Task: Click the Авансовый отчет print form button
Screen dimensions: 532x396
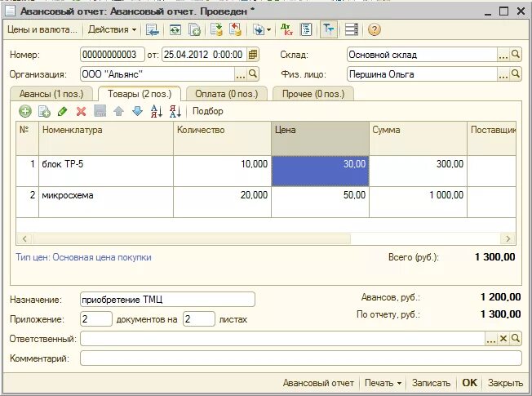Action: coord(318,383)
